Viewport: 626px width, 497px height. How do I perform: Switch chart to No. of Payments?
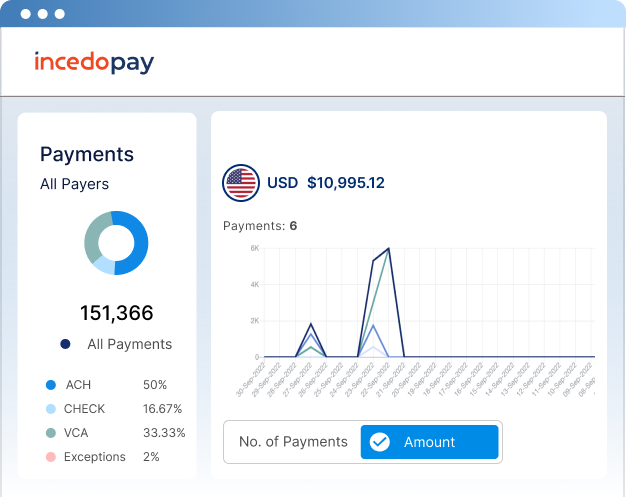point(293,442)
